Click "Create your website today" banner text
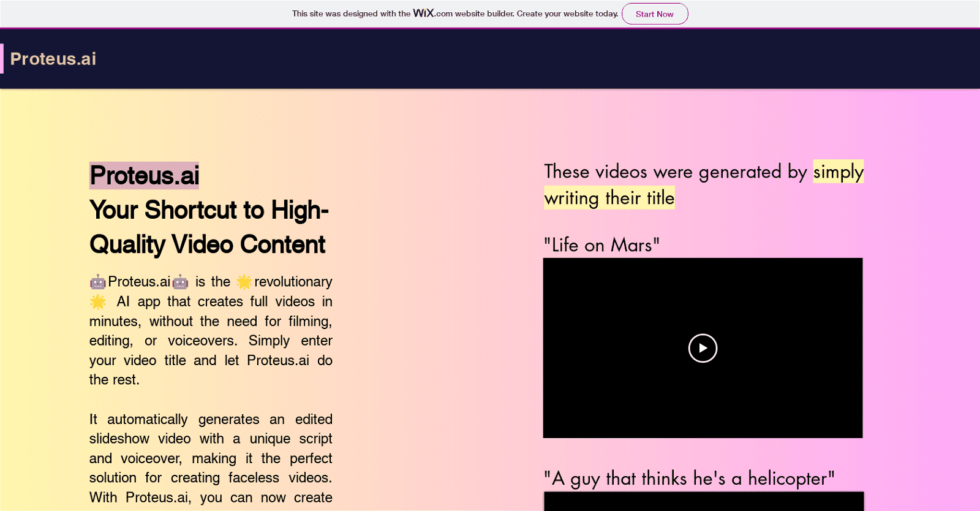Viewport: 980px width, 511px height. coord(567,13)
